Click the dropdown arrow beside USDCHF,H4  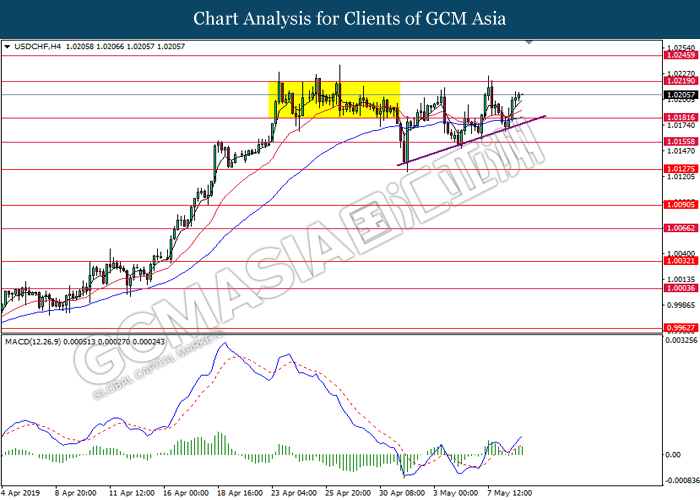pos(7,46)
